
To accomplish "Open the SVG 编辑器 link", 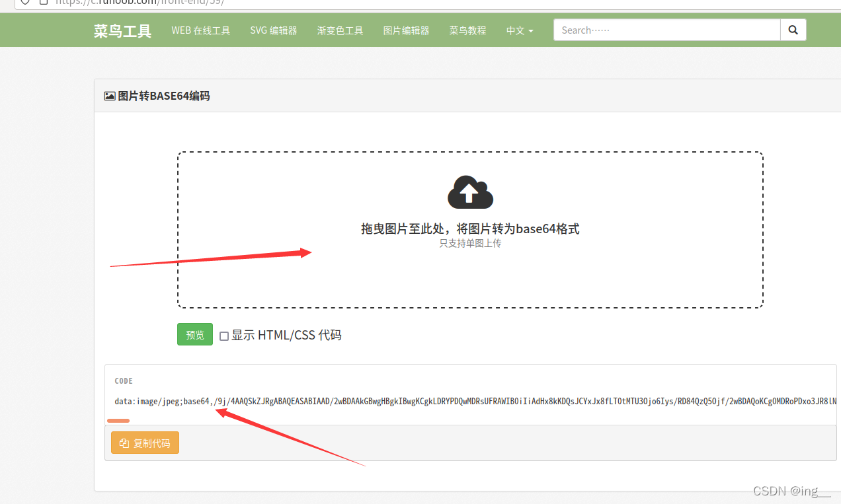I will click(x=274, y=30).
